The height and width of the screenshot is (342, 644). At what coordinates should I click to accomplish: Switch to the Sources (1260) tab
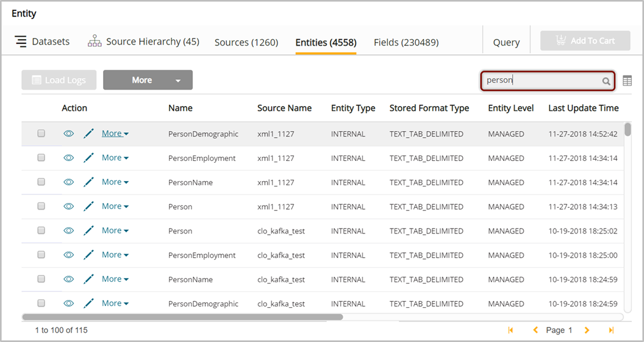point(246,42)
